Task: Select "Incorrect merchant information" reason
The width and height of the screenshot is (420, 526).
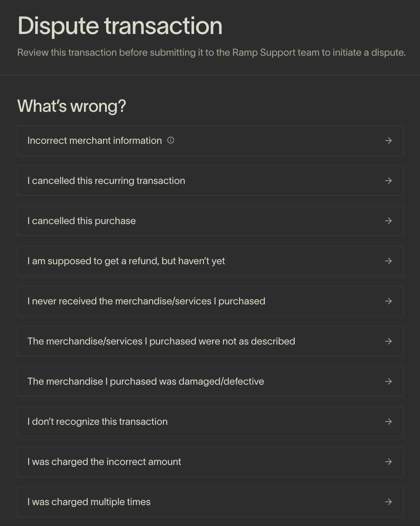Action: pyautogui.click(x=95, y=141)
